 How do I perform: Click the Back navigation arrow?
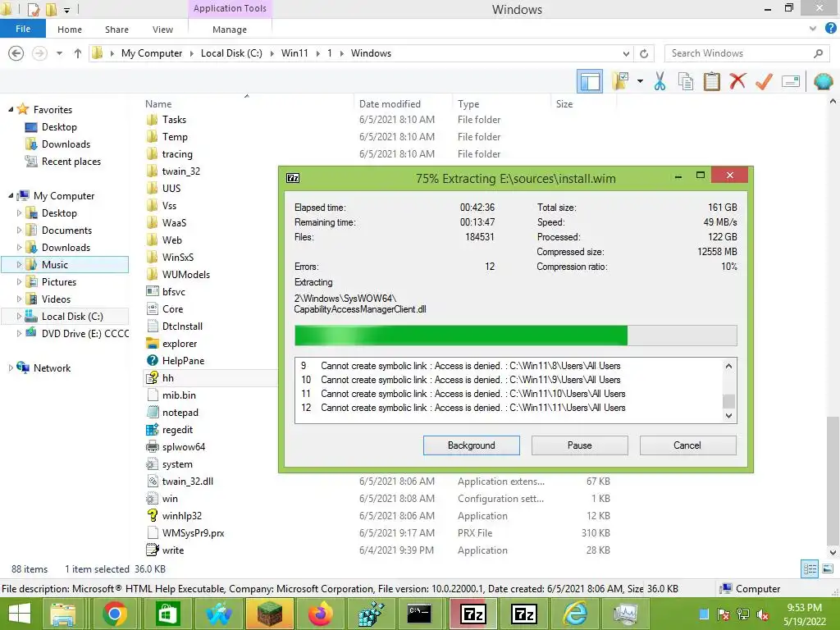pyautogui.click(x=16, y=53)
